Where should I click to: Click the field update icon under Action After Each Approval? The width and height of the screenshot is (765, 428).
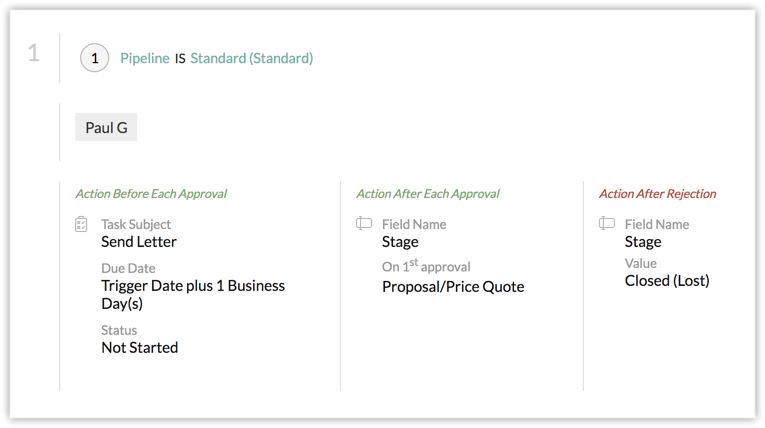(x=364, y=224)
